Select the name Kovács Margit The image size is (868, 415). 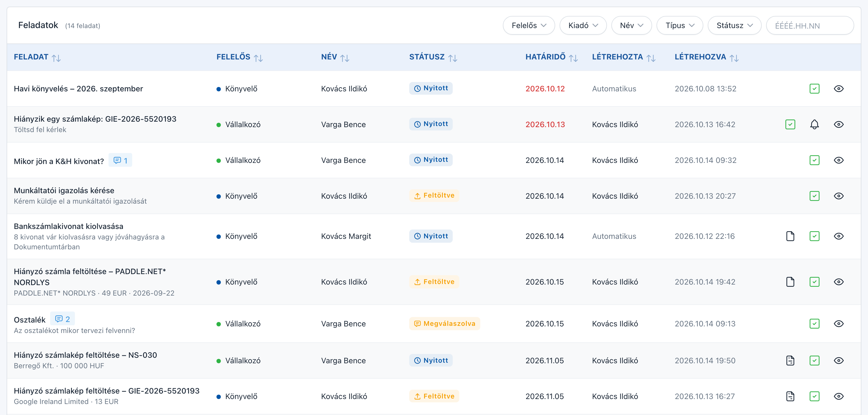click(346, 236)
